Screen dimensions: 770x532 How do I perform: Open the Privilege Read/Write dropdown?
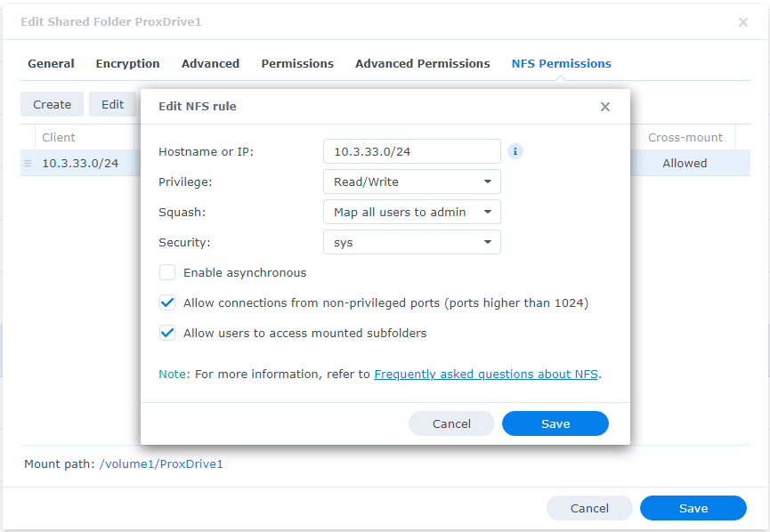click(411, 182)
